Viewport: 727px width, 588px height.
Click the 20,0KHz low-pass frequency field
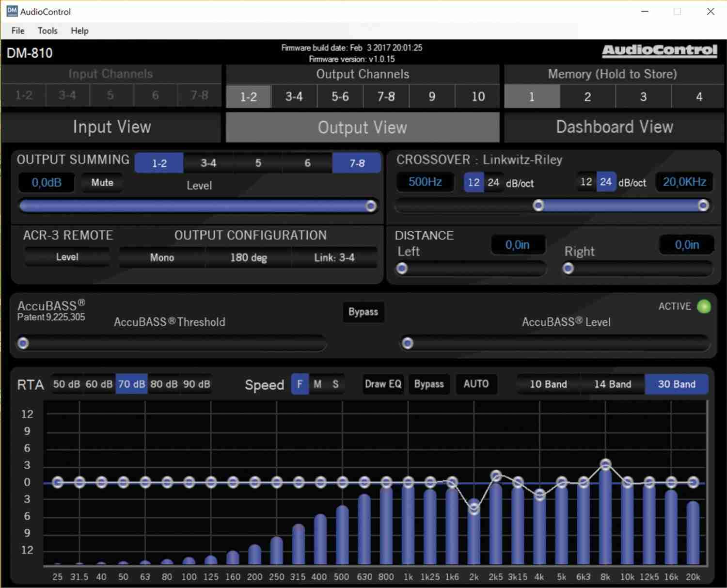pos(684,182)
